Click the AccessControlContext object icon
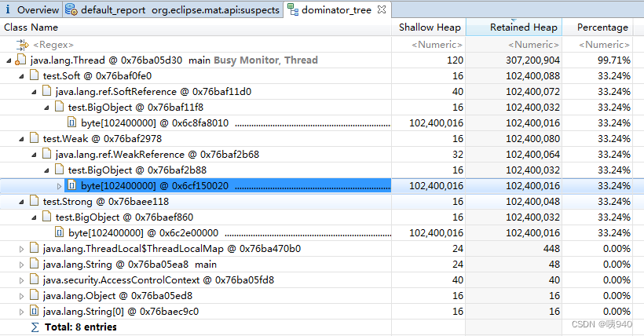Image resolution: width=644 pixels, height=336 pixels. pyautogui.click(x=34, y=279)
